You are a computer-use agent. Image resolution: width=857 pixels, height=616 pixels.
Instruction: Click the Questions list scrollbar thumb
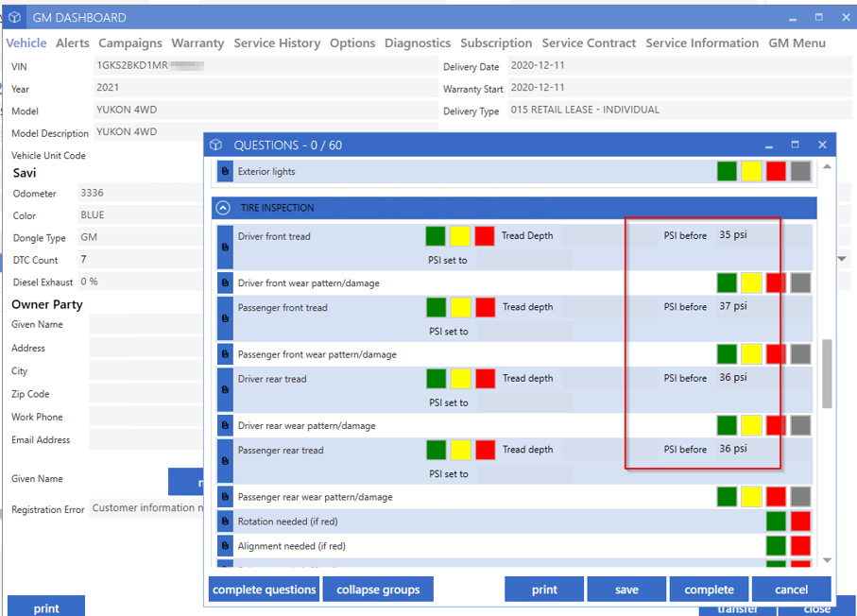827,374
